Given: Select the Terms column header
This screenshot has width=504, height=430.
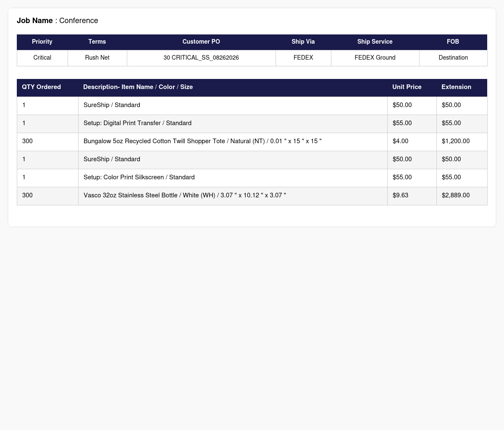Looking at the screenshot, I should tap(97, 42).
